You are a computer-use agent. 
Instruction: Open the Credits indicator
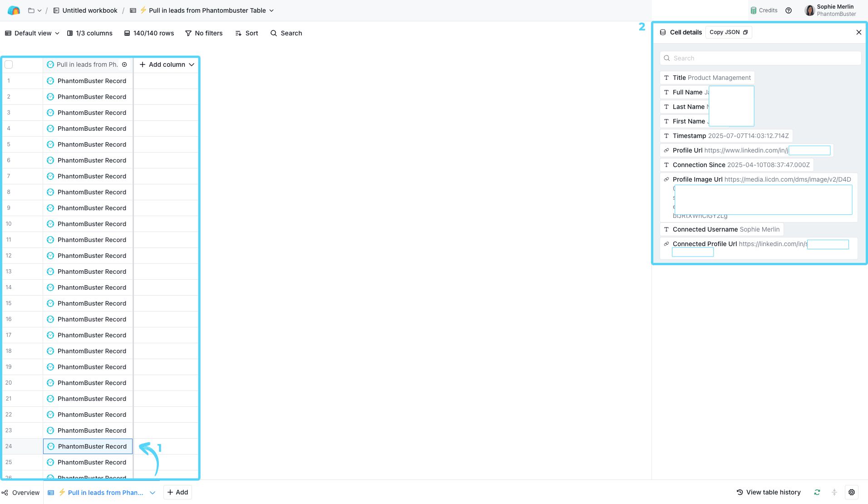(764, 10)
